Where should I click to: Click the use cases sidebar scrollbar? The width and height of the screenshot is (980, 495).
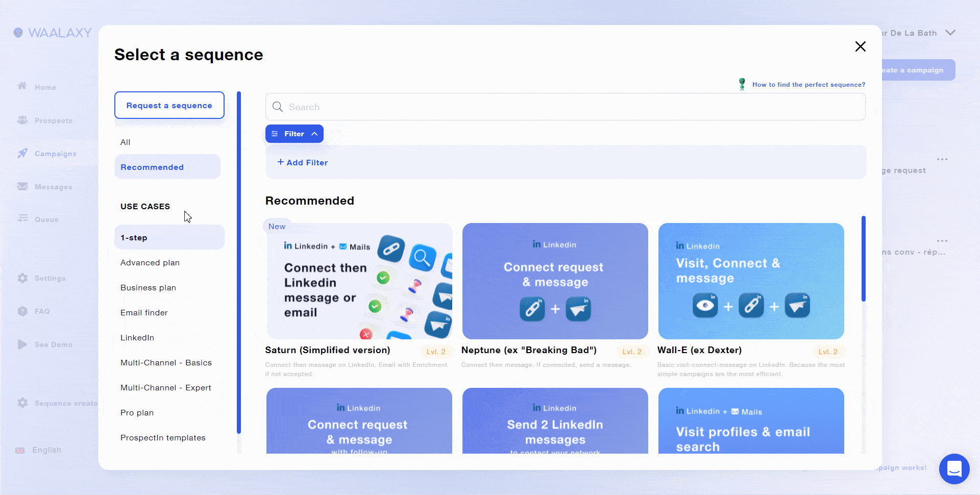coord(239,263)
